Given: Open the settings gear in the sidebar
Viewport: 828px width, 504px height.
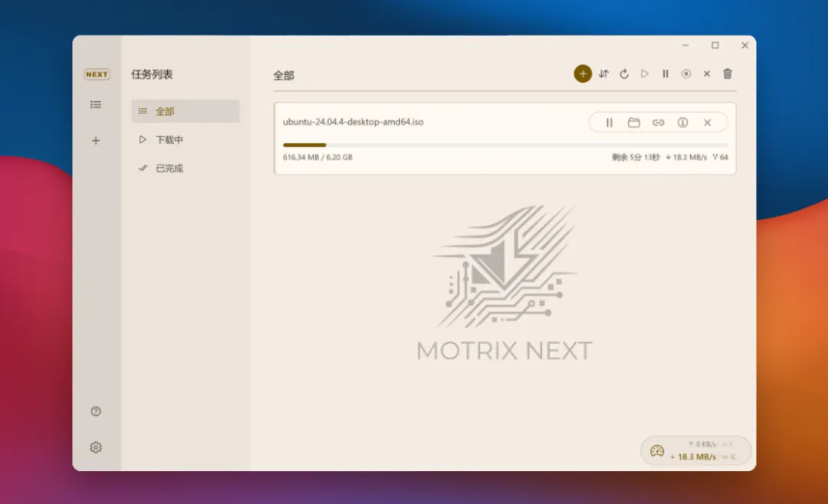Looking at the screenshot, I should [96, 447].
